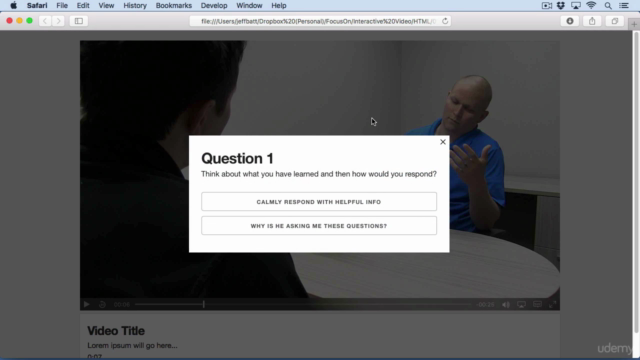
Task: Open Notification Center
Action: pyautogui.click(x=624, y=6)
